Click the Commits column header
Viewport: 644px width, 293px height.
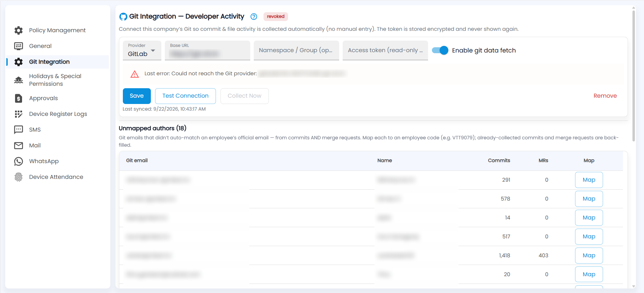pyautogui.click(x=499, y=161)
